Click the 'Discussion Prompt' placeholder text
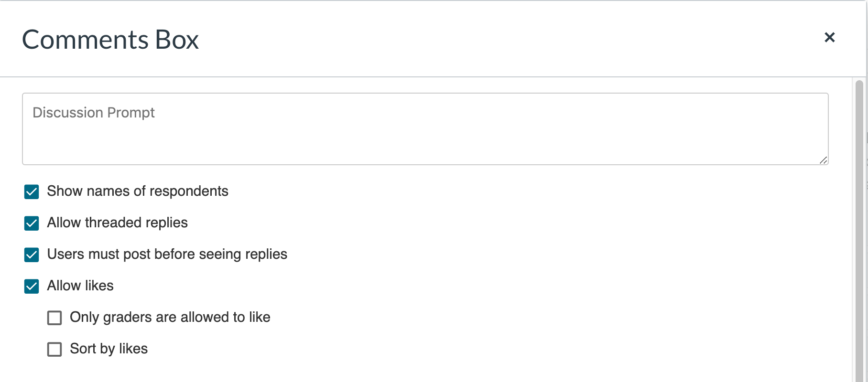Screen dimensions: 868x382 pos(94,113)
